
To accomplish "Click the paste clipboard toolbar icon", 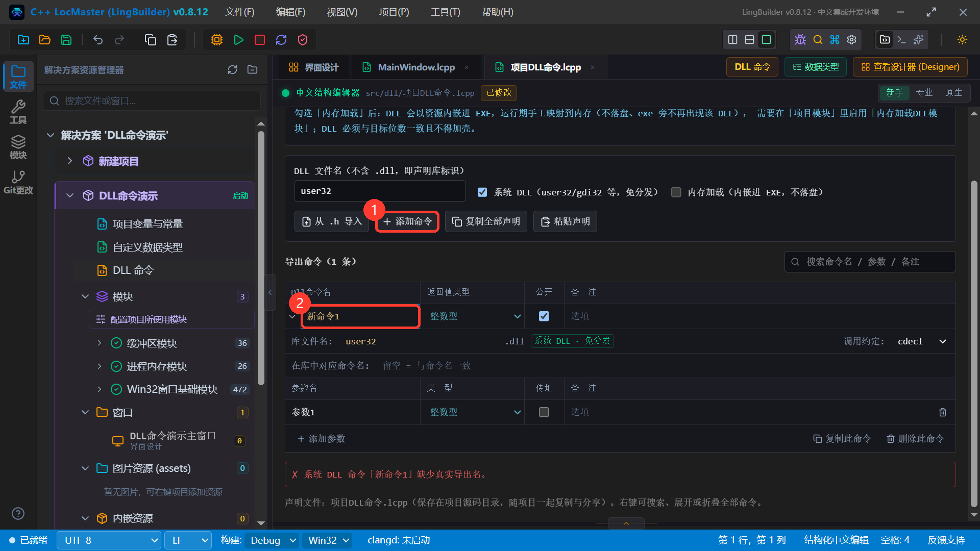I will [172, 40].
